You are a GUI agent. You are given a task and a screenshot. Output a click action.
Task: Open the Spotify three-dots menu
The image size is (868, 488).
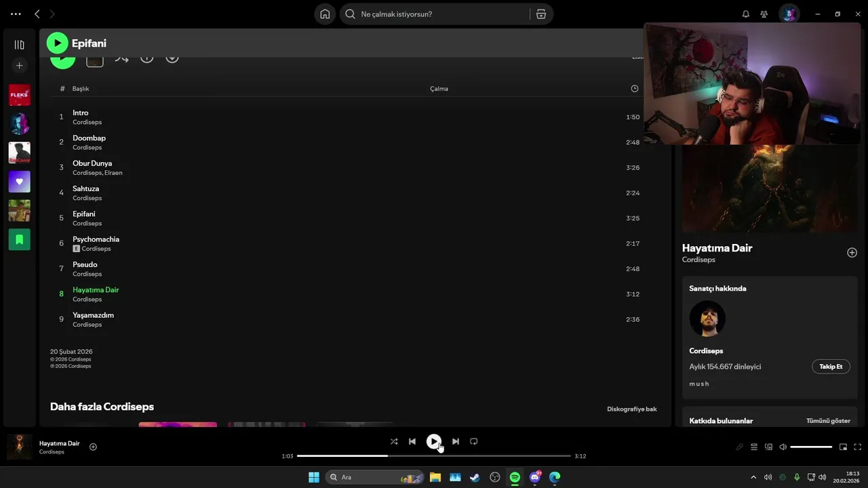16,14
